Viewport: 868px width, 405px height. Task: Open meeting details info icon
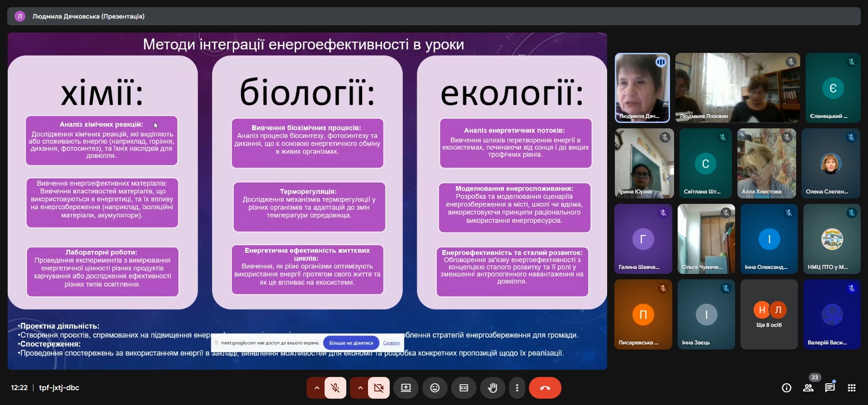(x=787, y=388)
